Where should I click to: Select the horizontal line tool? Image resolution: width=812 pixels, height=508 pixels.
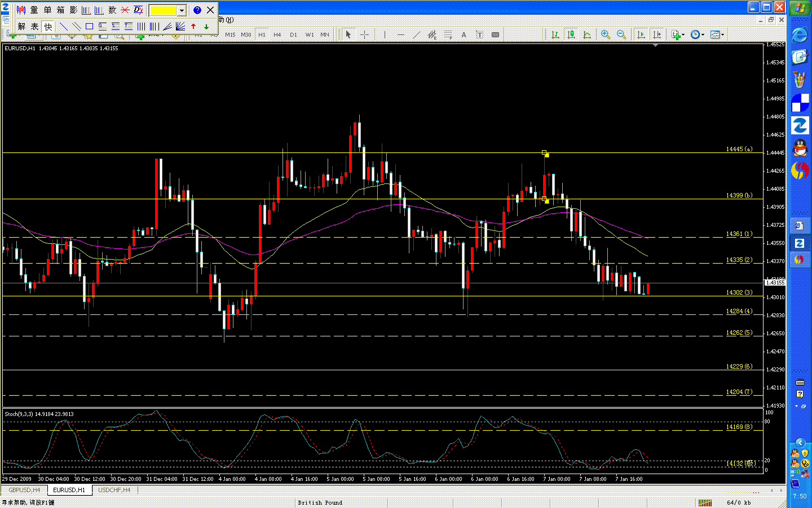click(x=400, y=35)
